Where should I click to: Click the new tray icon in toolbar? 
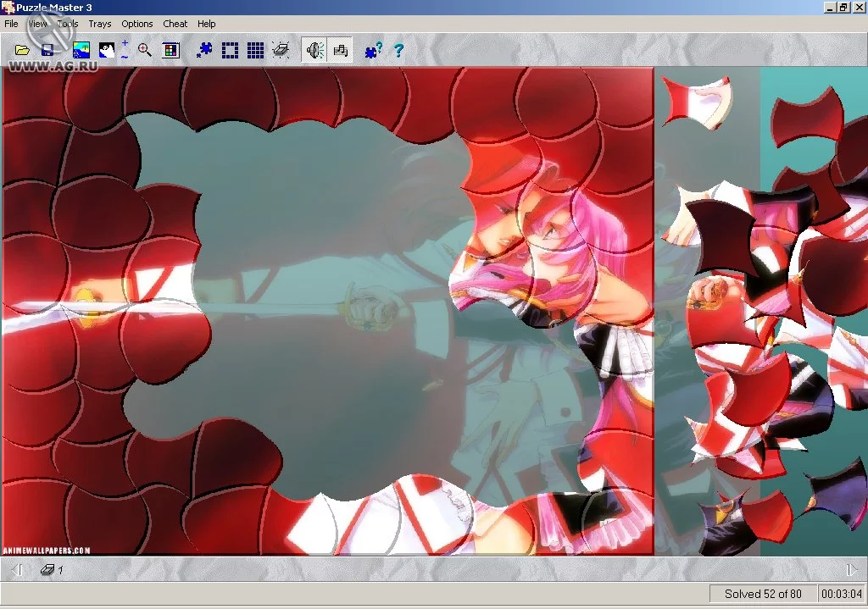[x=281, y=50]
